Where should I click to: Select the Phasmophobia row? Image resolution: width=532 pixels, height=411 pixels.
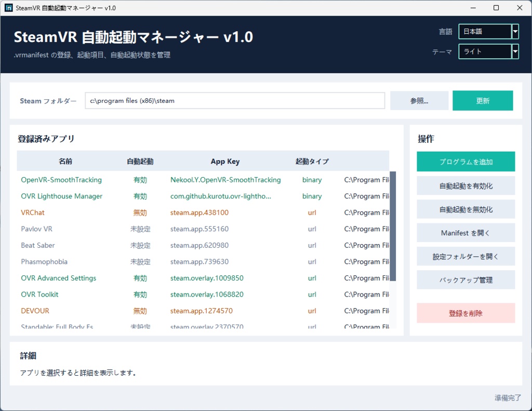[x=203, y=262]
